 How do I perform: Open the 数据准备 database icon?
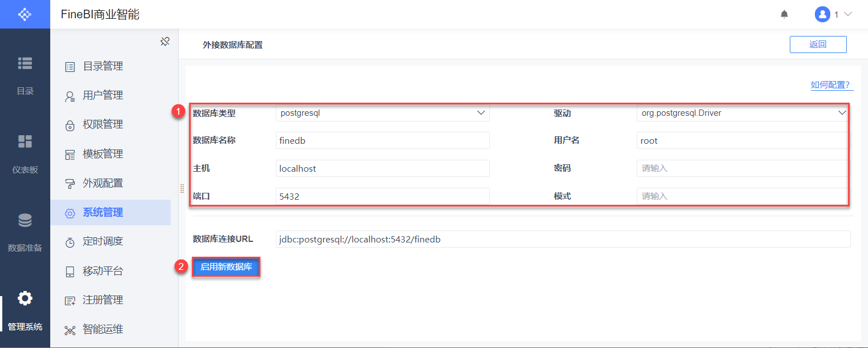[25, 220]
